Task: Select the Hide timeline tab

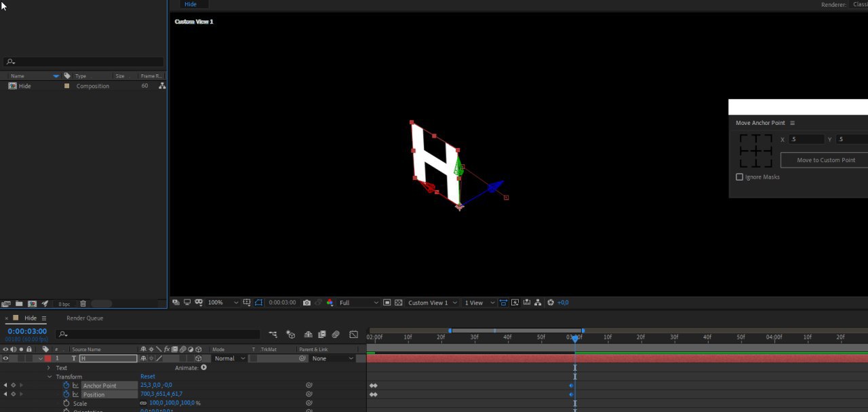Action: click(x=31, y=318)
